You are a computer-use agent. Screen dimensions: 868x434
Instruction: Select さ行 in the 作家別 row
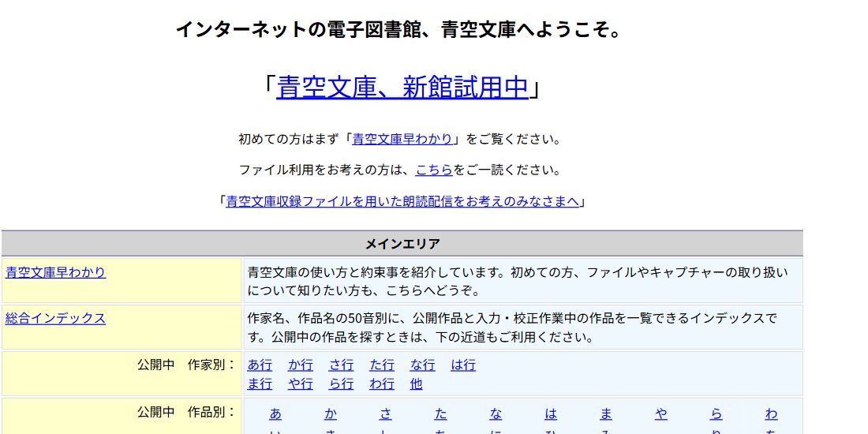pyautogui.click(x=341, y=365)
